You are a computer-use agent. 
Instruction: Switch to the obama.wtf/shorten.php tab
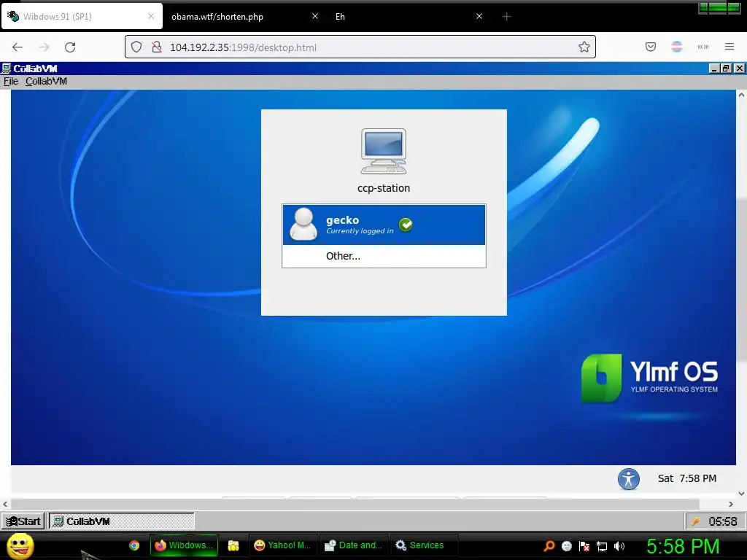coord(245,16)
